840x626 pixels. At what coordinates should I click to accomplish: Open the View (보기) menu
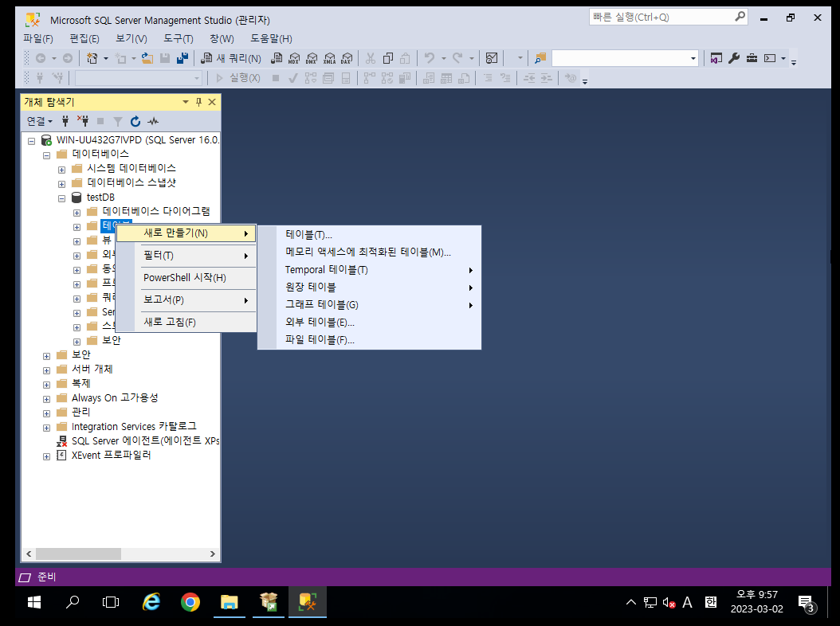[x=131, y=38]
